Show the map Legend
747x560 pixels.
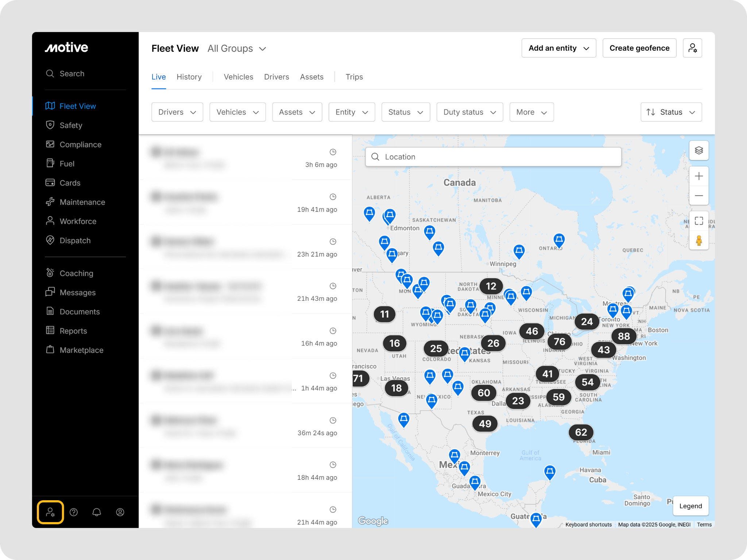(x=690, y=506)
